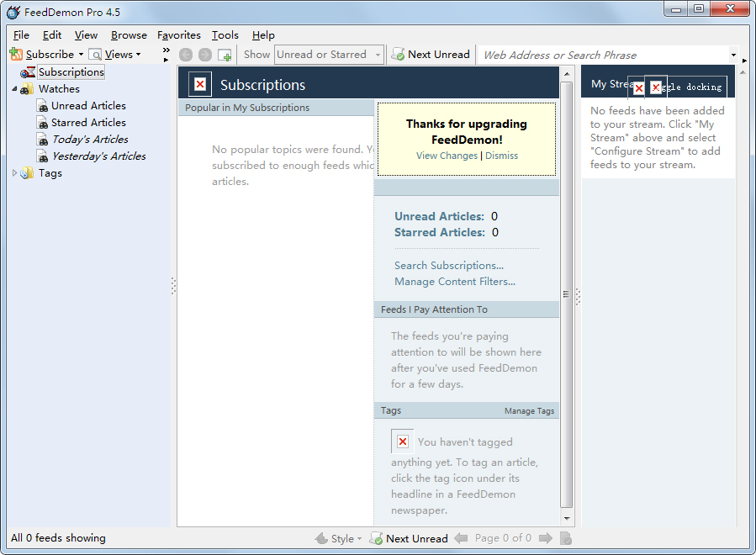Click the Subscribe feed icon in toolbar

tap(17, 55)
